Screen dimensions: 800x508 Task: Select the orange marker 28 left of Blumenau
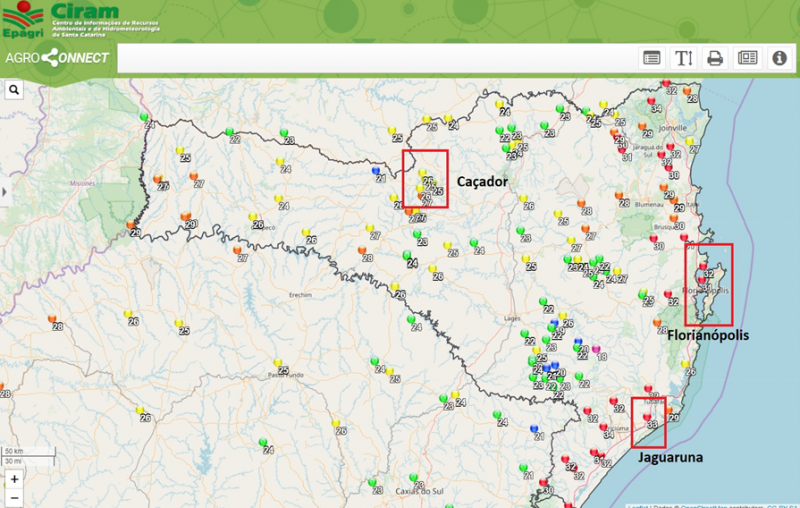618,195
